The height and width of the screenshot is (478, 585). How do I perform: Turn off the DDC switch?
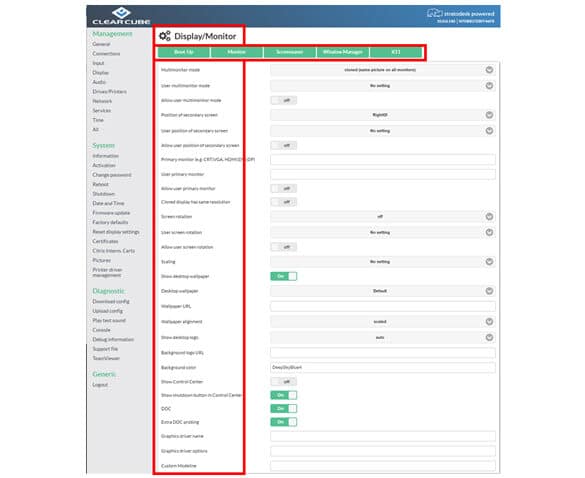pyautogui.click(x=284, y=409)
